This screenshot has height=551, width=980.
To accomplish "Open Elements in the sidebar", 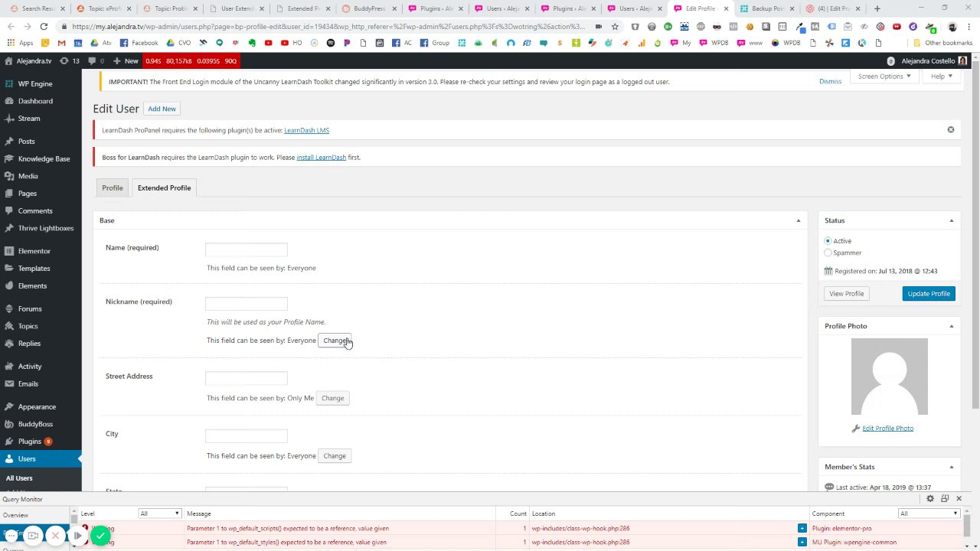I will (x=32, y=286).
